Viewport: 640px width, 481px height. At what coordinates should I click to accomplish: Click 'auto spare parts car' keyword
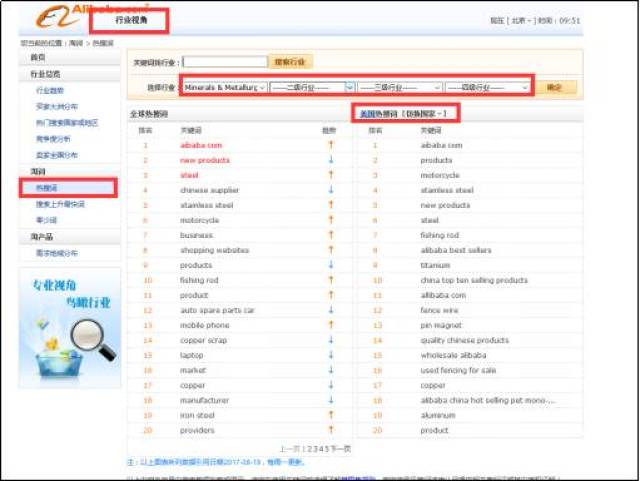click(x=217, y=310)
